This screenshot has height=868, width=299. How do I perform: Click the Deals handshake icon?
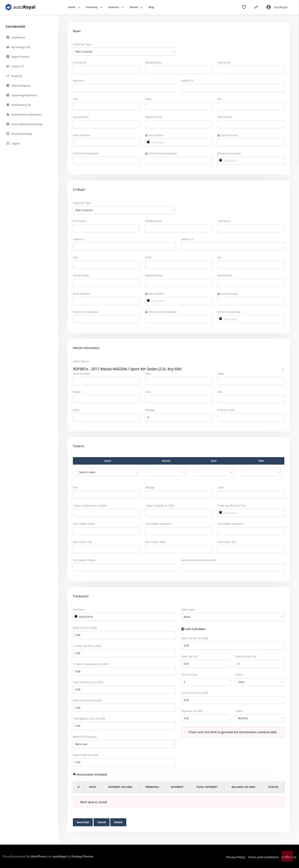pos(8,76)
